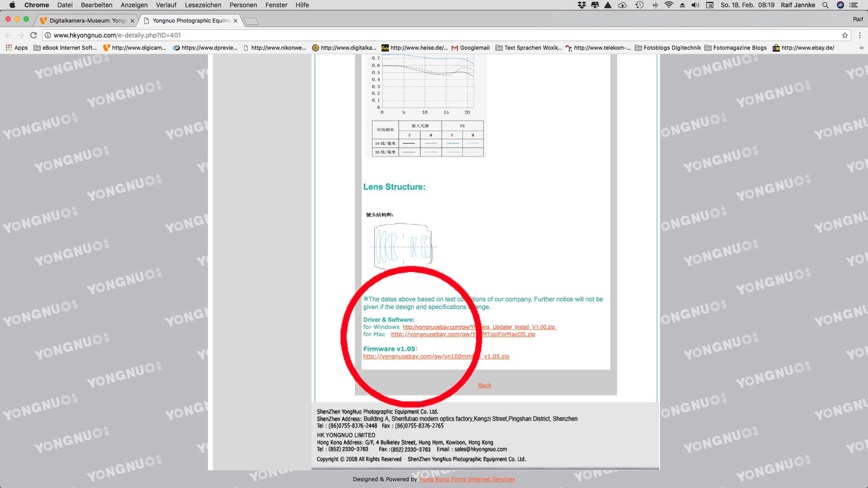Click Hong Kong Firms Internet Services link
Image resolution: width=868 pixels, height=488 pixels.
click(x=467, y=479)
